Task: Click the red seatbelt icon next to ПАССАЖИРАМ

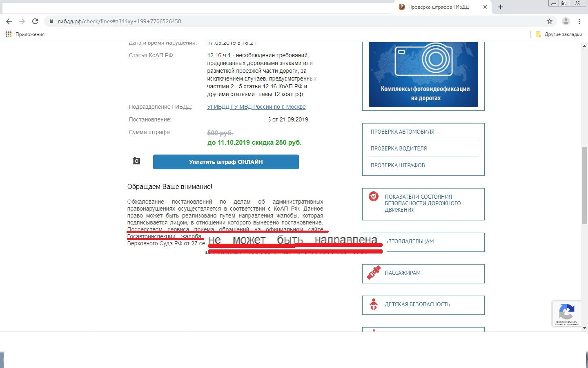Action: pyautogui.click(x=373, y=273)
